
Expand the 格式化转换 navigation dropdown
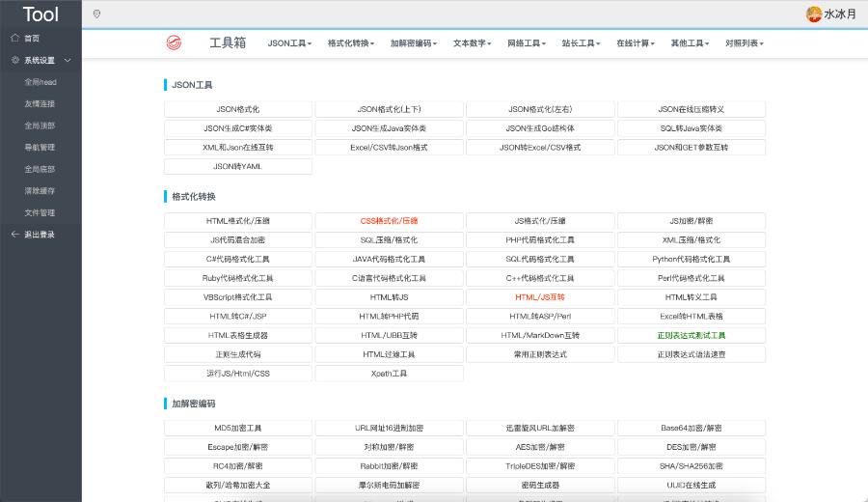tap(352, 43)
